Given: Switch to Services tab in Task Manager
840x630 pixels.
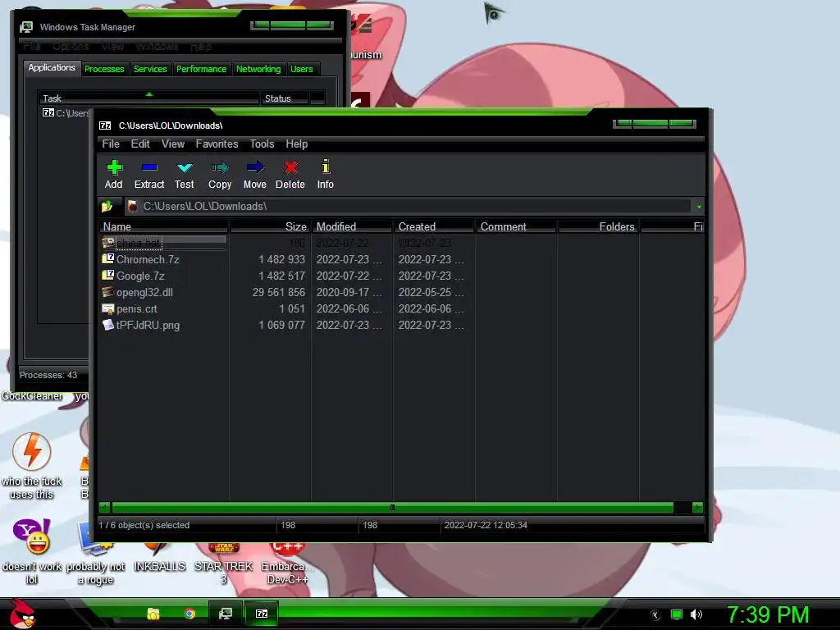Looking at the screenshot, I should click(150, 69).
